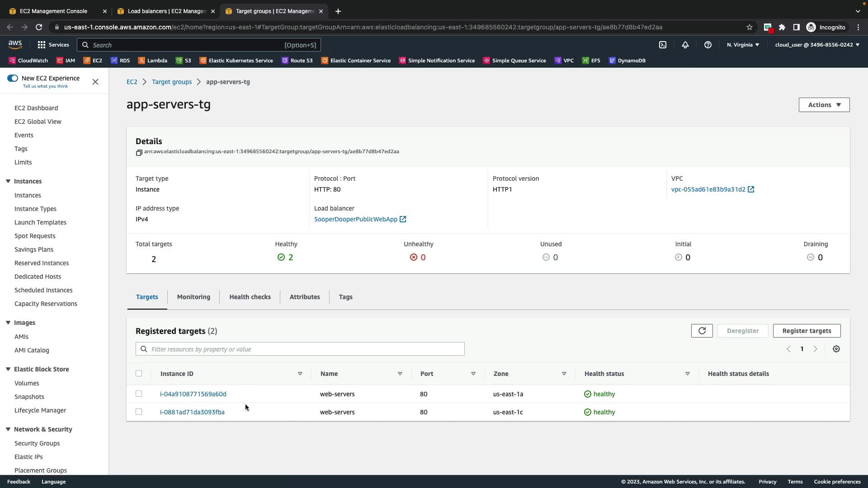Switch to the Monitoring tab
This screenshot has height=488, width=868.
[193, 297]
